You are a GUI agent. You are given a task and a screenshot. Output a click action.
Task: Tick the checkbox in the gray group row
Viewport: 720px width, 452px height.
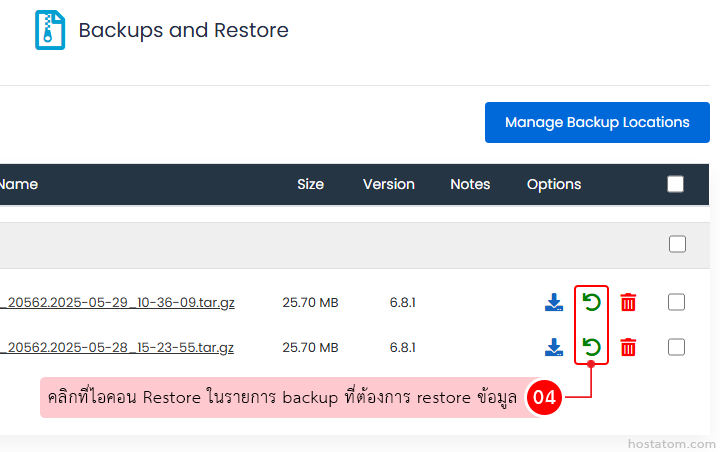point(677,244)
